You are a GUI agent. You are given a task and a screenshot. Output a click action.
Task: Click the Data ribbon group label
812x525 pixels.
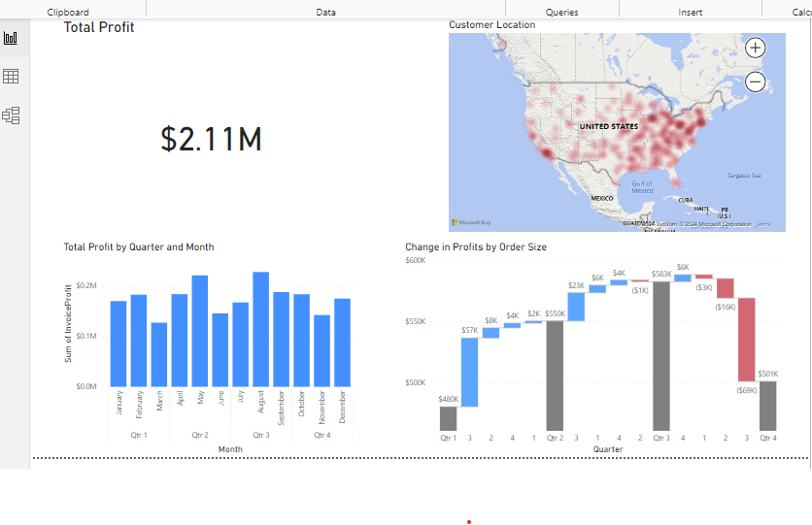325,12
